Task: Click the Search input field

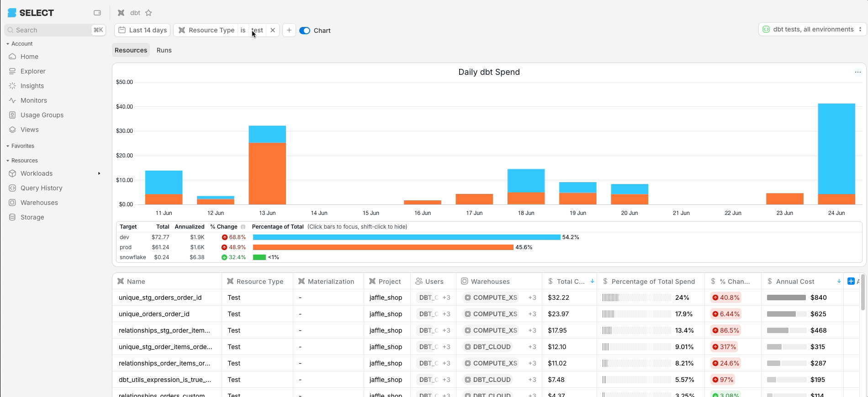Action: 55,30
